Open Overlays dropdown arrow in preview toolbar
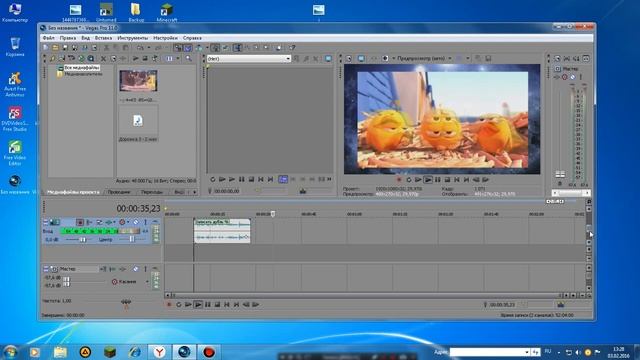 pyautogui.click(x=468, y=58)
